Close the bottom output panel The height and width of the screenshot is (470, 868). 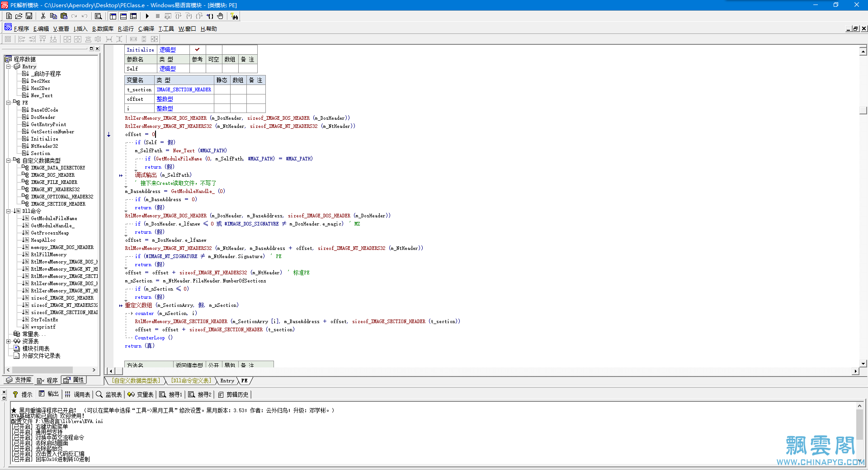tap(4, 392)
